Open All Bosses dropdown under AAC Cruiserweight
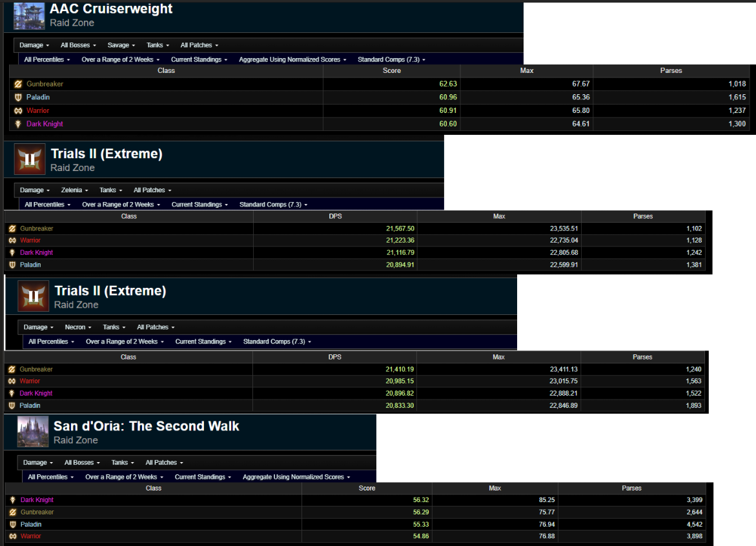 tap(78, 45)
